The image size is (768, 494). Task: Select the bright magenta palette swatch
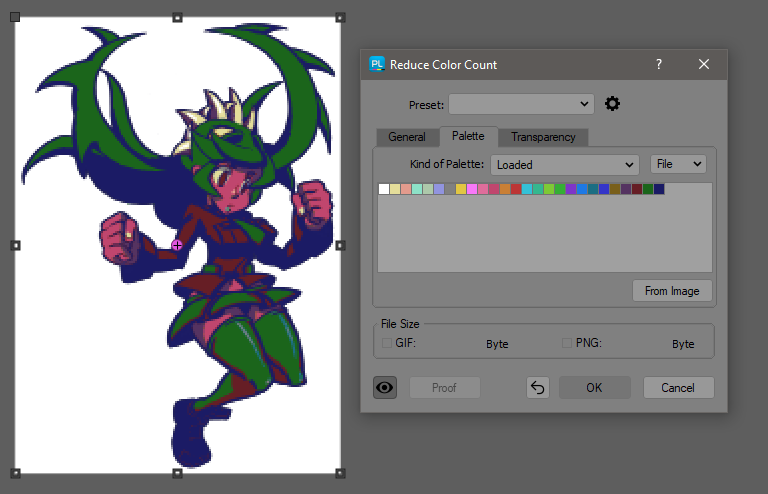point(472,189)
